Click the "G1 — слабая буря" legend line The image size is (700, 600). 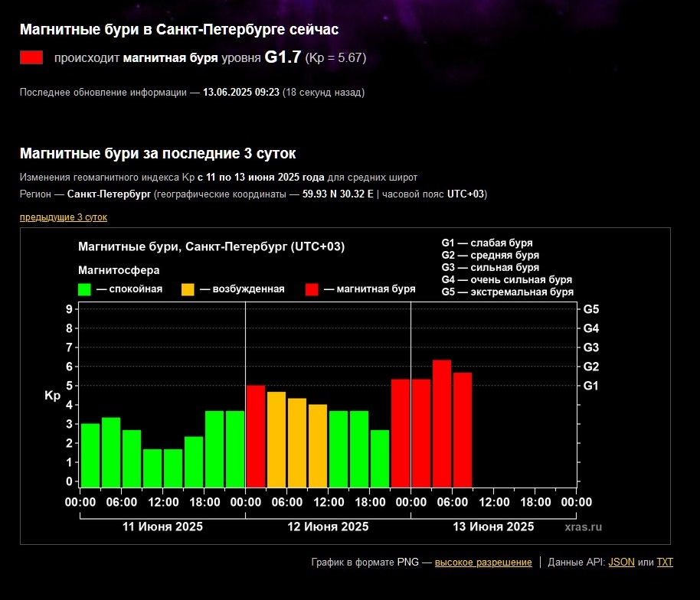point(487,243)
